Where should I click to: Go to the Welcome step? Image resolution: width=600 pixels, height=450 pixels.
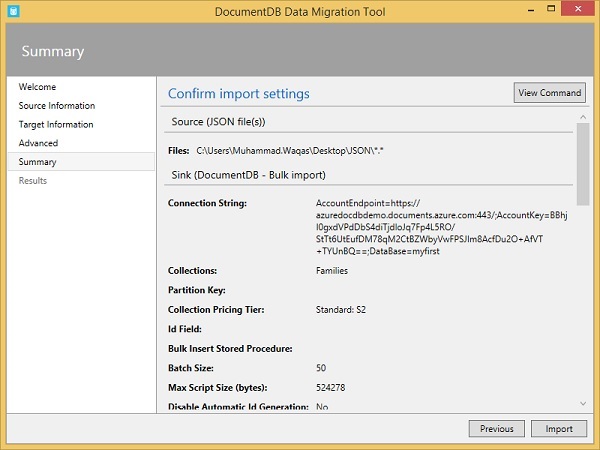tap(37, 87)
